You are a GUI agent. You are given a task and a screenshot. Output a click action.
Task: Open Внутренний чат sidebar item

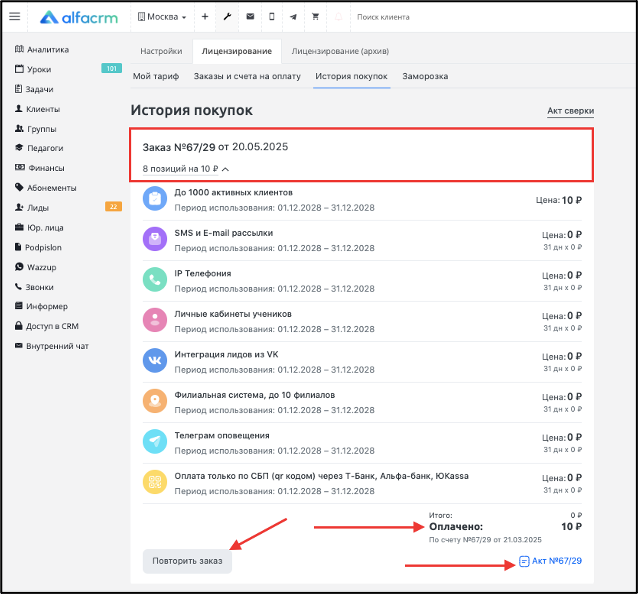(x=52, y=346)
